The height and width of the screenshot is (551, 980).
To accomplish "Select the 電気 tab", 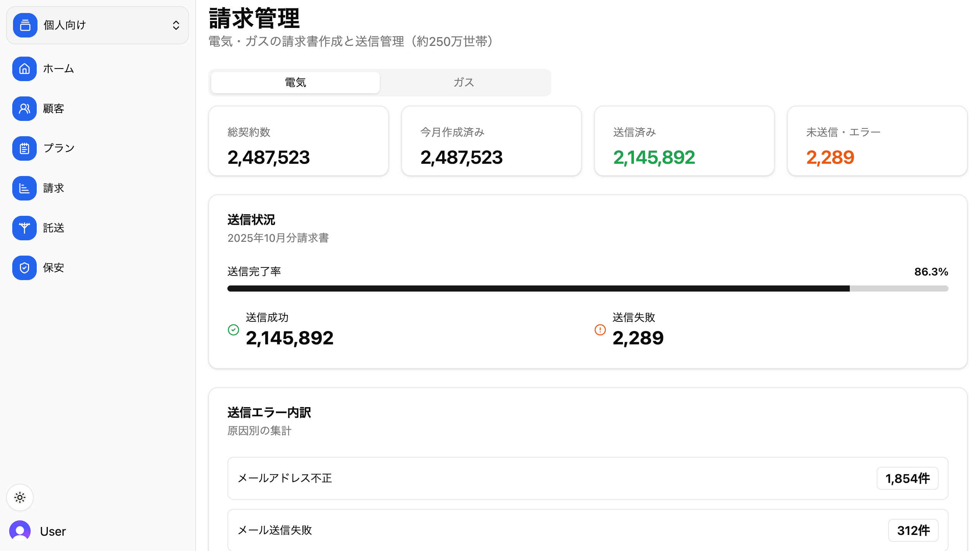I will point(296,82).
